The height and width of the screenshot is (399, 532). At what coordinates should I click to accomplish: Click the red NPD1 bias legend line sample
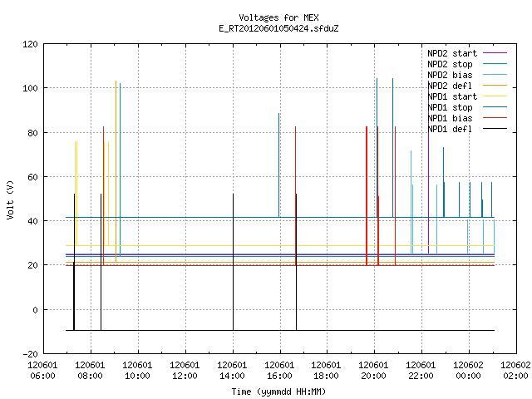click(x=495, y=118)
